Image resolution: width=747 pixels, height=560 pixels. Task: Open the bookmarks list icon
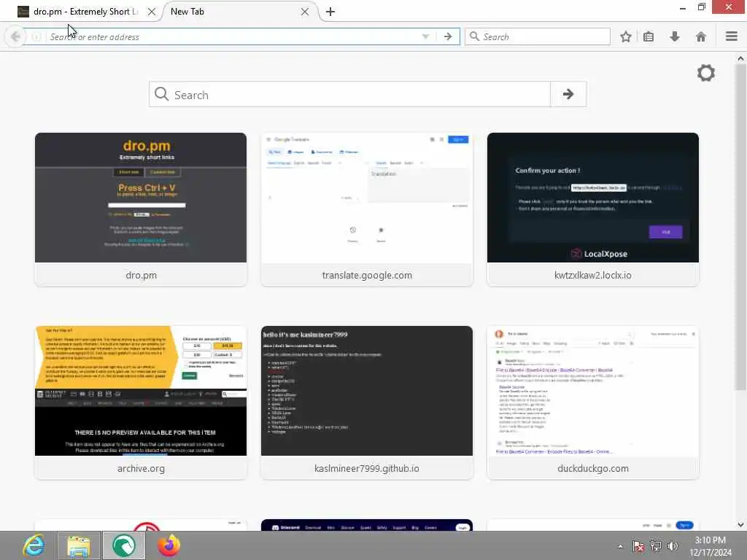(x=649, y=36)
